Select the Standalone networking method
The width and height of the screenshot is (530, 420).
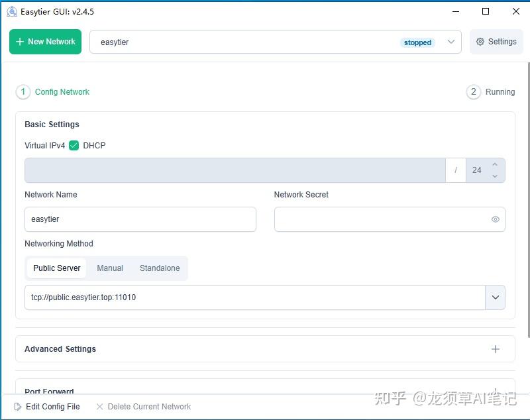click(160, 268)
